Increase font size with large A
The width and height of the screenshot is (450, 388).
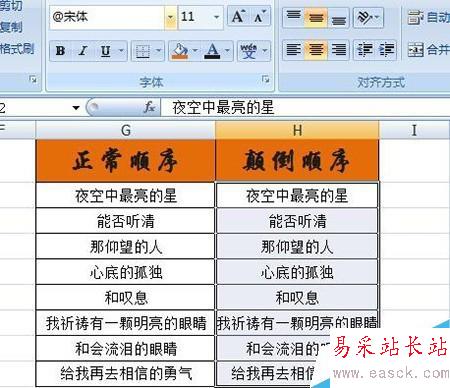(x=238, y=16)
